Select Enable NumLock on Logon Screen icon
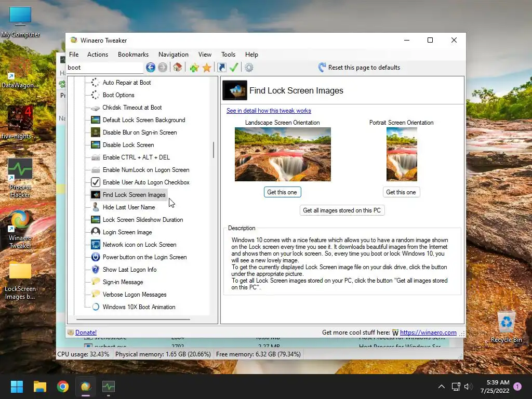Screen dimensions: 532x399 click(96, 170)
